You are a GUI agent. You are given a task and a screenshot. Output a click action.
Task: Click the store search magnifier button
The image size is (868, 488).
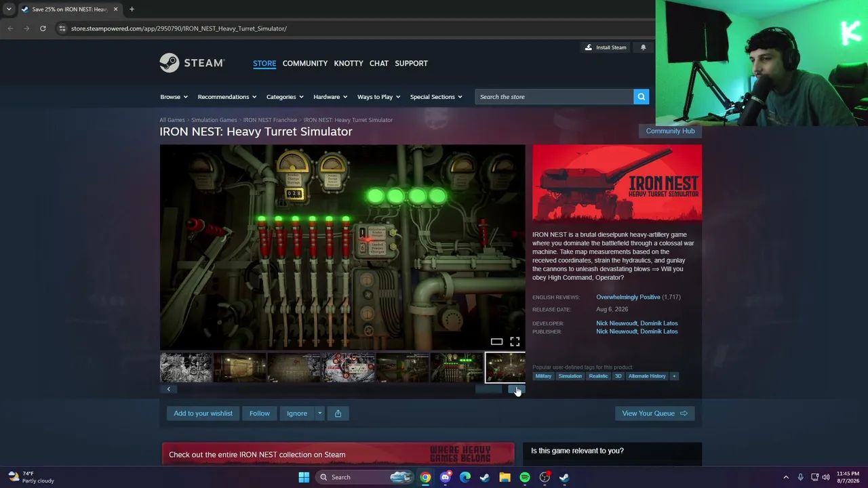click(x=641, y=97)
